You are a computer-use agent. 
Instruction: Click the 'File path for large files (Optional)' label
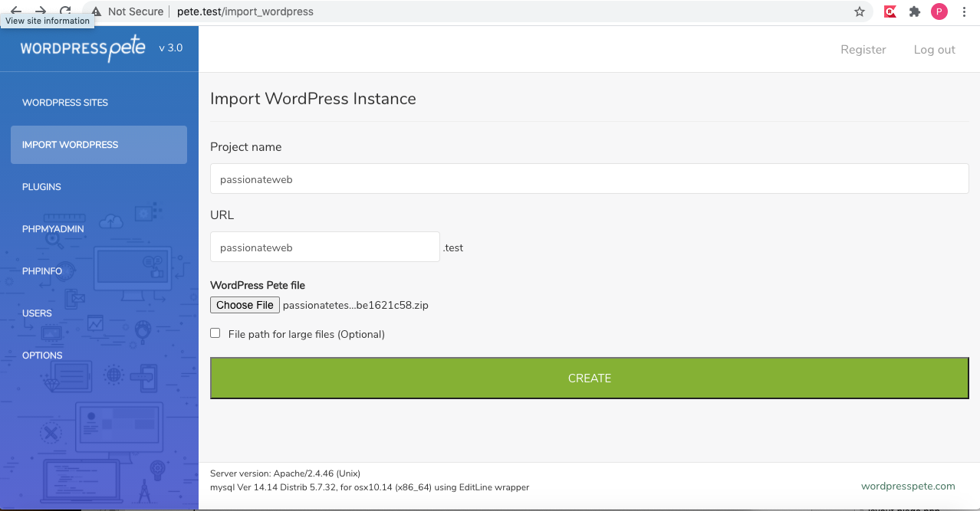pyautogui.click(x=307, y=334)
